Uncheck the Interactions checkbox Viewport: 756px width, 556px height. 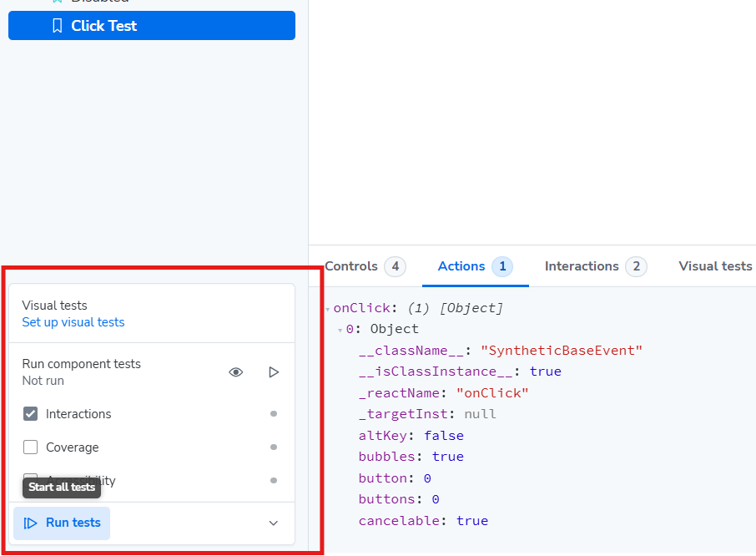coord(31,414)
